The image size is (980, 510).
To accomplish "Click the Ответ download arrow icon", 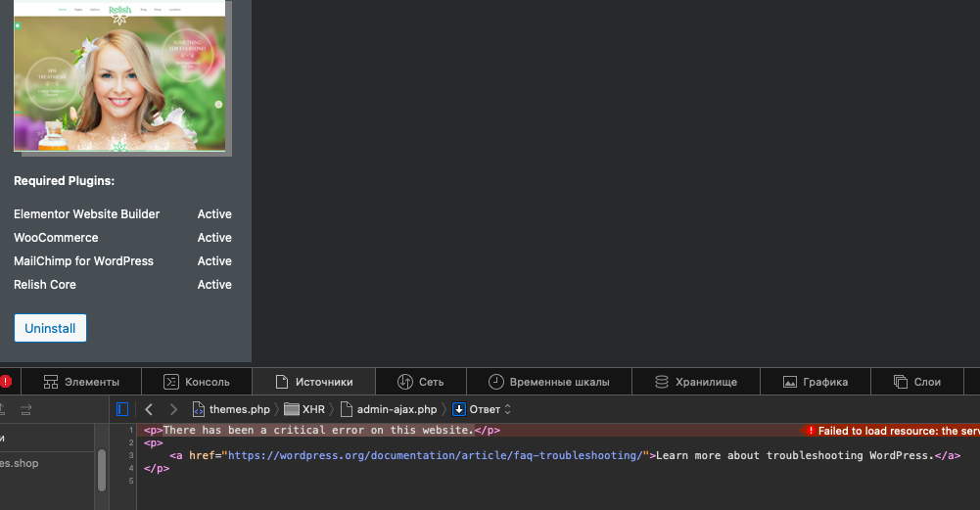I will point(459,409).
